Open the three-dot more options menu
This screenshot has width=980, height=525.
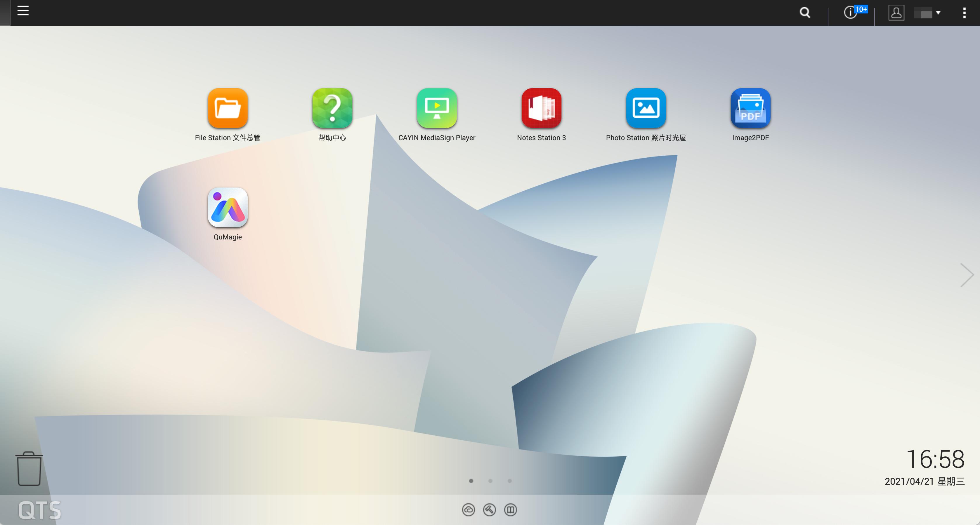point(964,13)
